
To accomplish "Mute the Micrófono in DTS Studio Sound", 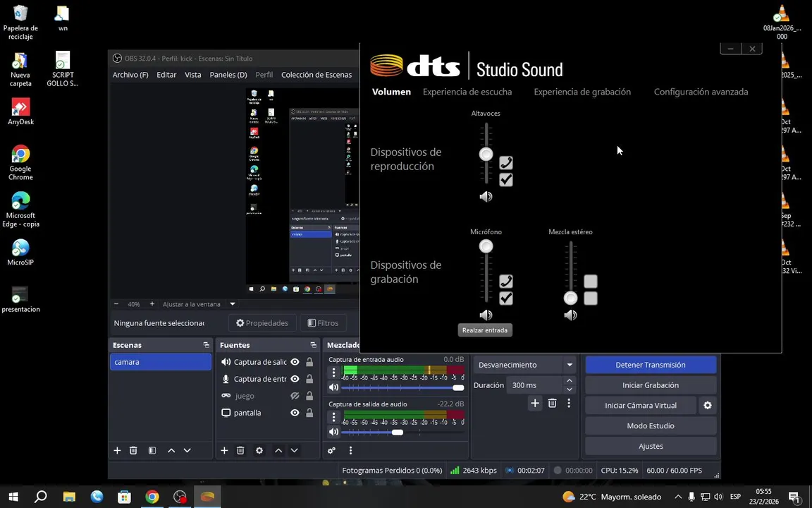I will click(486, 315).
